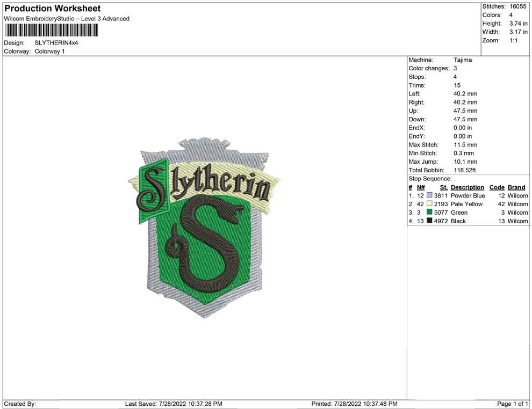Click the Zoom value '1:1'
532x409 pixels.
pos(514,40)
